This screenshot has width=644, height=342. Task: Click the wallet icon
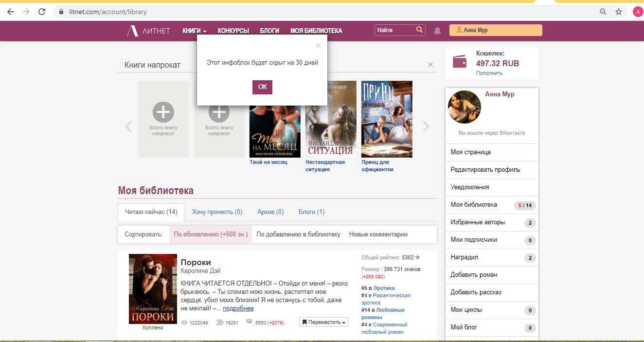(x=460, y=62)
